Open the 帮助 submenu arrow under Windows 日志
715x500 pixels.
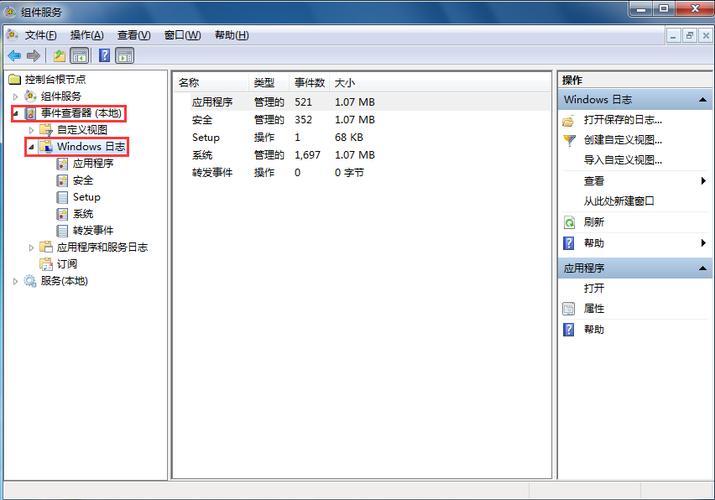click(703, 243)
